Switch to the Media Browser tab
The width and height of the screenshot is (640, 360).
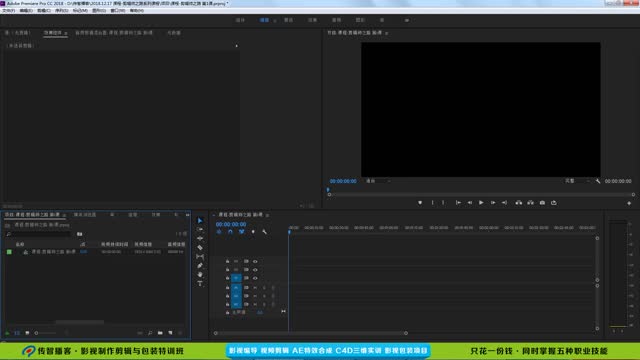[x=85, y=215]
